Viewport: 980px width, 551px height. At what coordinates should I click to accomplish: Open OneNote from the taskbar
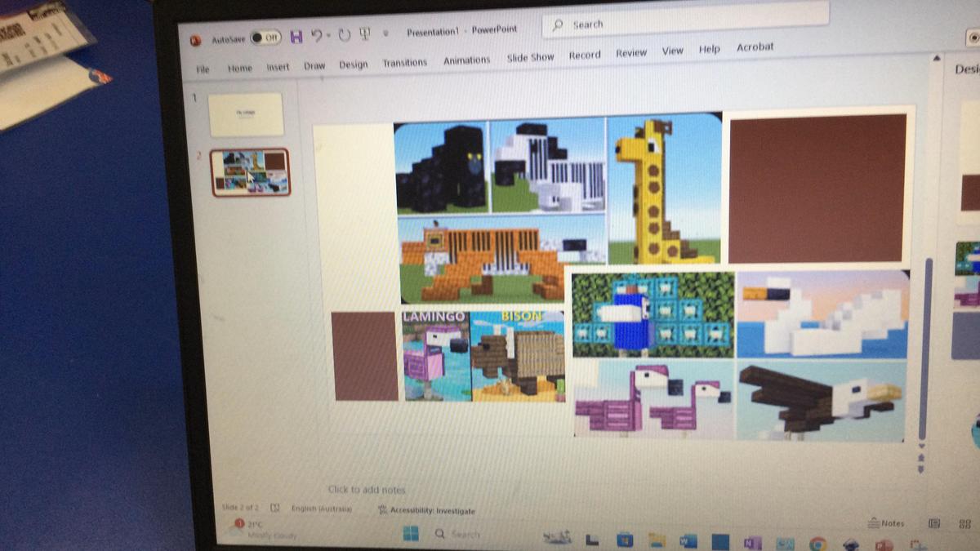tap(752, 542)
